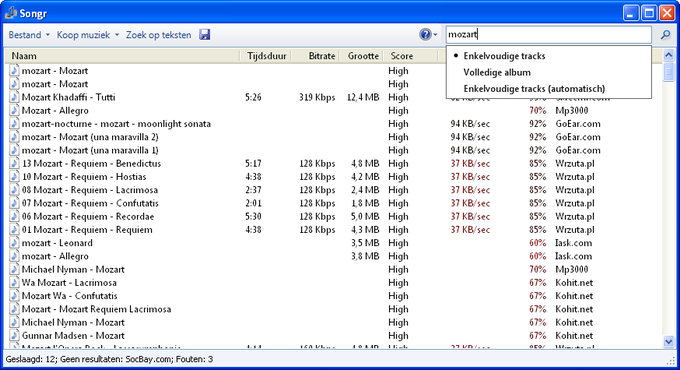The width and height of the screenshot is (680, 370).
Task: Click music file icon for Mozart Khadaffi - Tutti
Action: click(14, 97)
